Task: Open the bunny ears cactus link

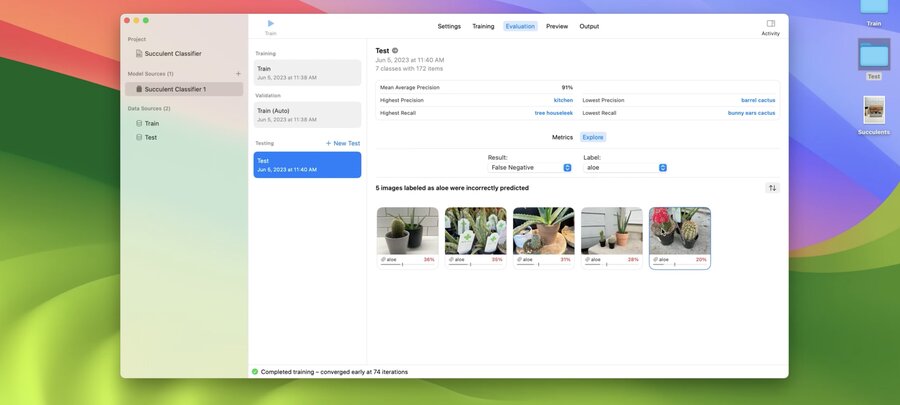Action: [751, 113]
